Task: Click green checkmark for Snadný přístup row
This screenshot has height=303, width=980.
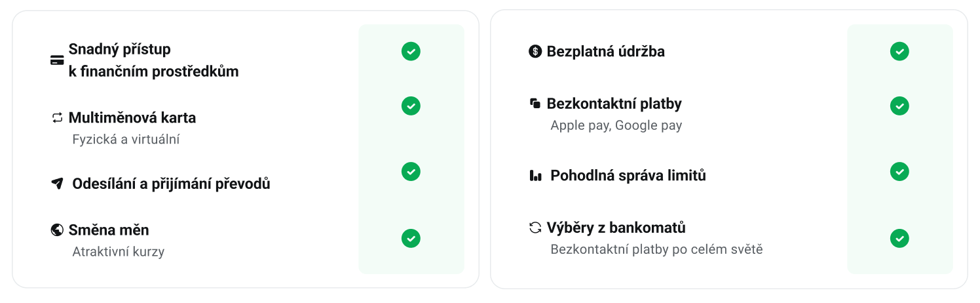Action: (x=411, y=51)
